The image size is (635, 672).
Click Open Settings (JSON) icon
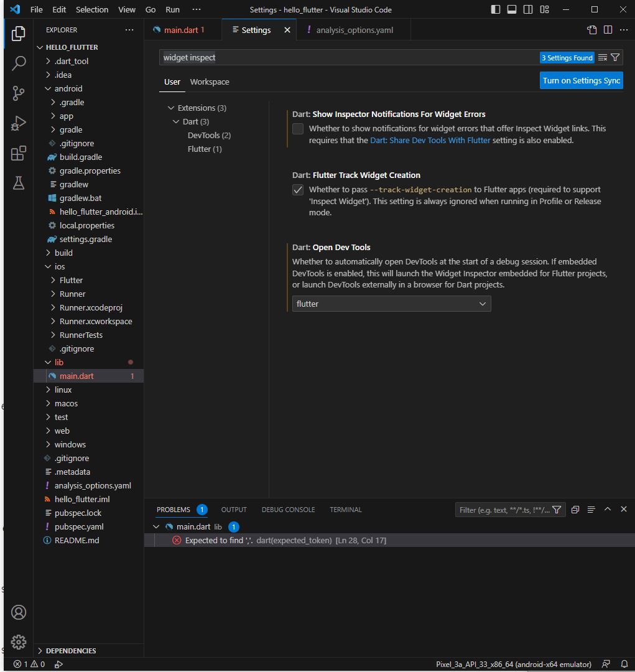tap(591, 30)
